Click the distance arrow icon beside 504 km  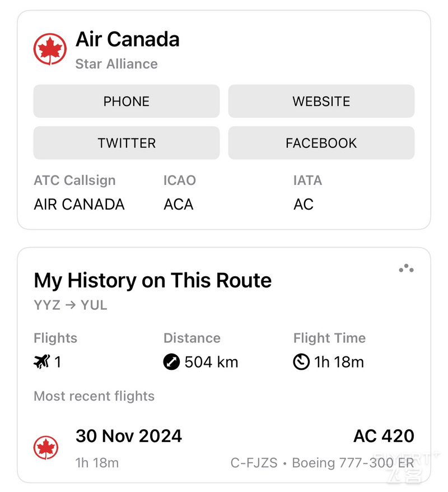click(171, 362)
